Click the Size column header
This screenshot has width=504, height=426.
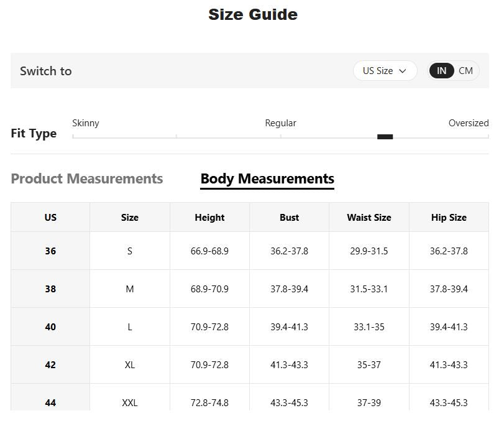130,217
